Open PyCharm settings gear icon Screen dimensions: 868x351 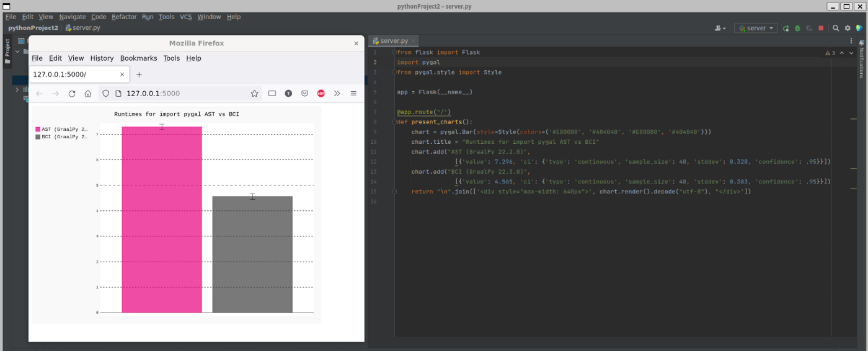click(848, 29)
